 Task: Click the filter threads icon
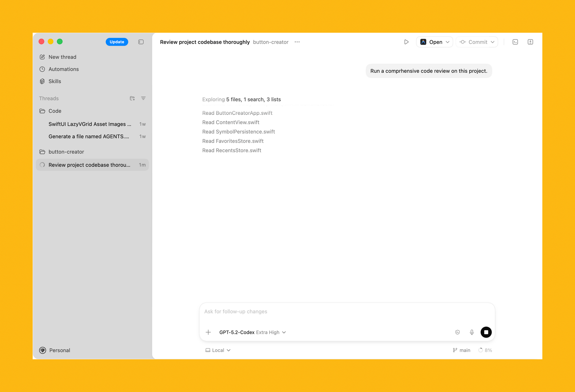click(x=143, y=98)
